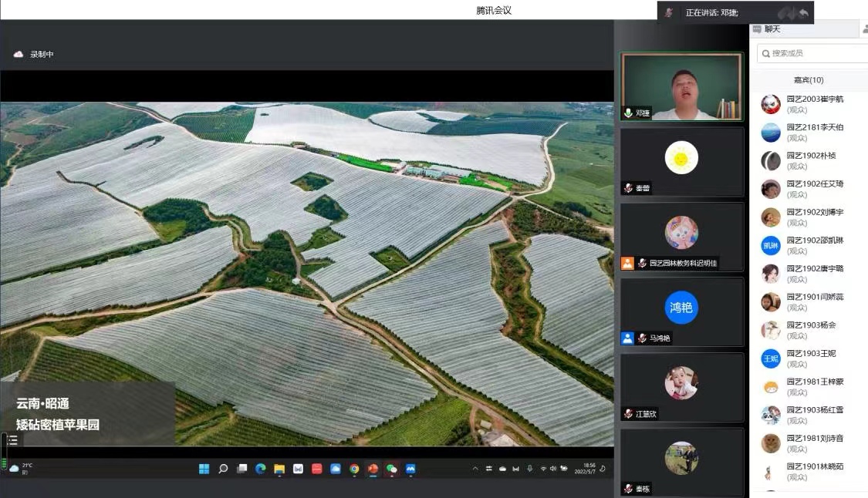This screenshot has width=868, height=498.
Task: Click the orange host icon for 园艺园林教务科迟明佳
Action: [627, 263]
